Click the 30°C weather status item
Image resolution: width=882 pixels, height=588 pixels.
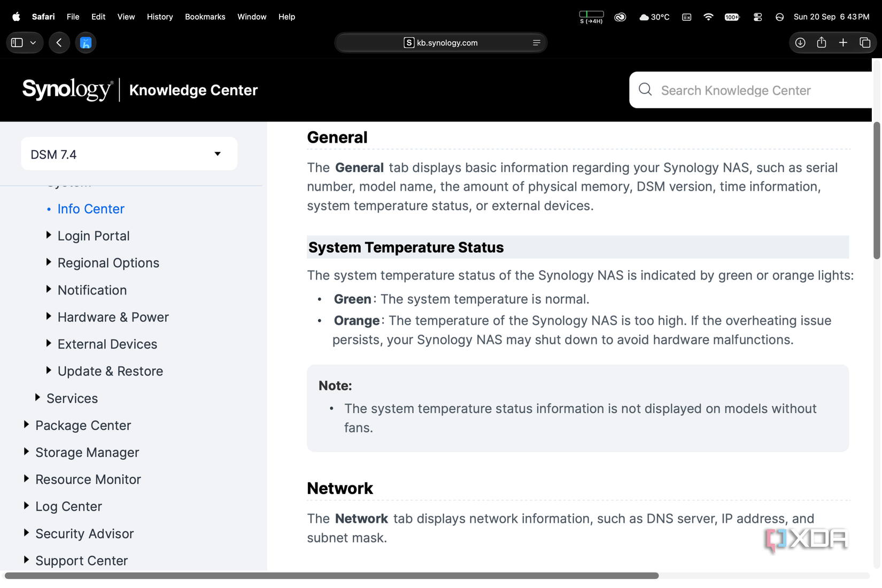pos(654,17)
